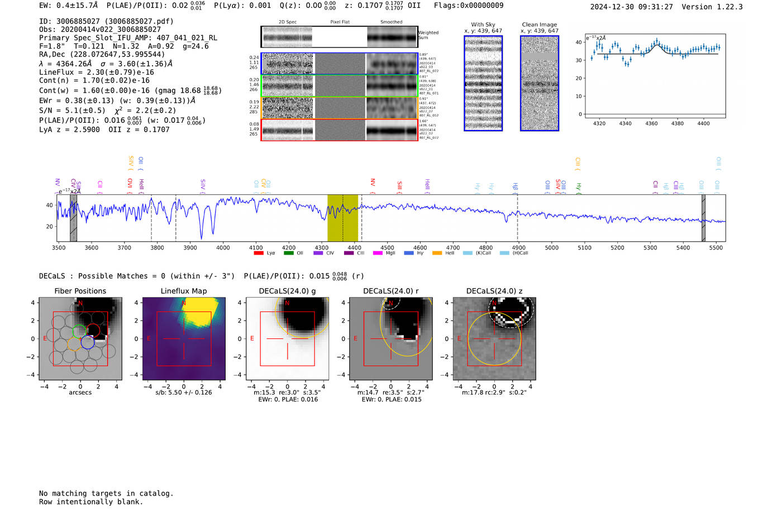
Task: Select the Clean Image 2D cutout
Action: 540,83
